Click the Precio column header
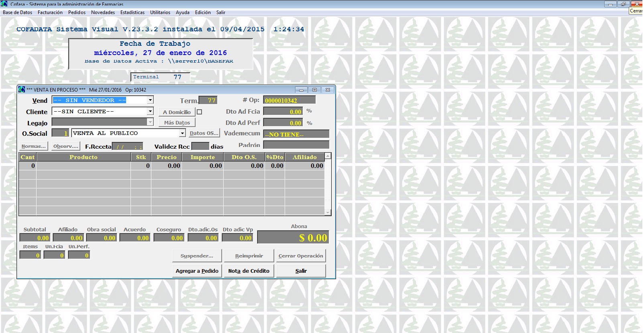The height and width of the screenshot is (333, 644). click(167, 157)
